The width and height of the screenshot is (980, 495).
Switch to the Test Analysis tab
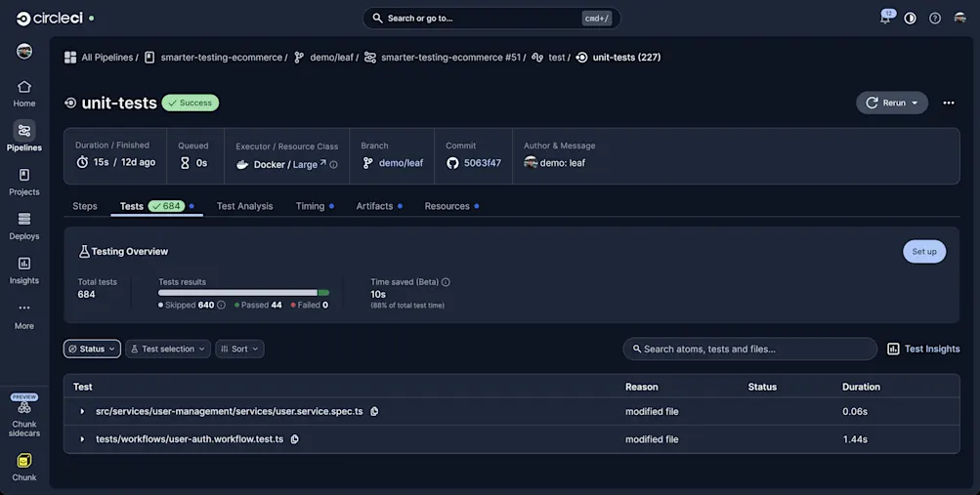click(245, 206)
